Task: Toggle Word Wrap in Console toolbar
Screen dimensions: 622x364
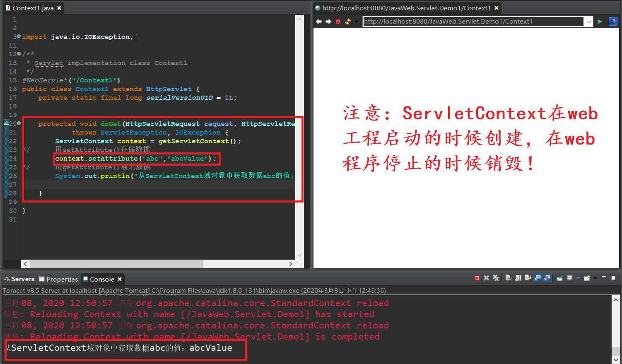Action: [528, 278]
